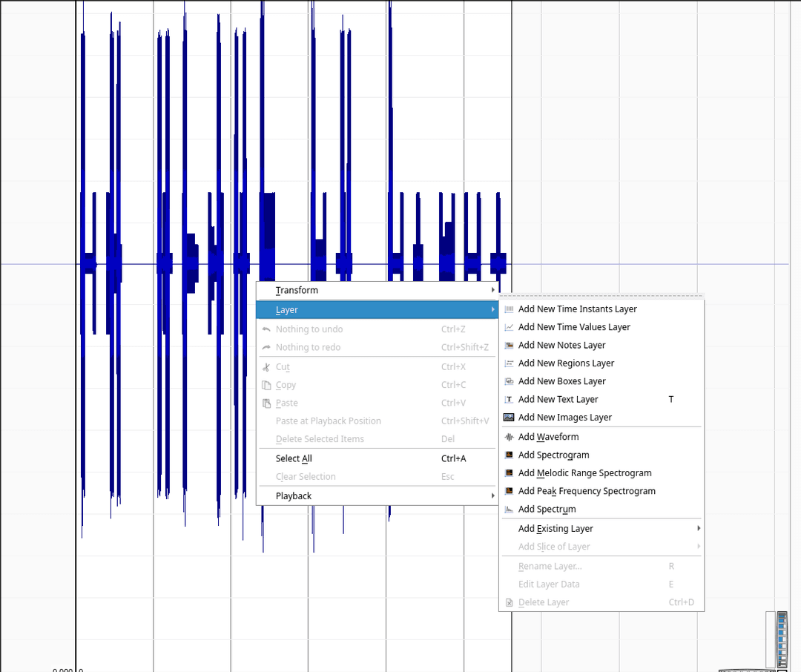Click the Melodic Range Spectrogram icon
The width and height of the screenshot is (801, 672).
click(x=509, y=473)
